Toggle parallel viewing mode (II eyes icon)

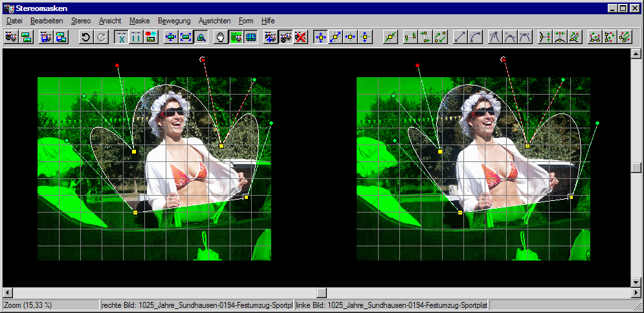tap(136, 38)
